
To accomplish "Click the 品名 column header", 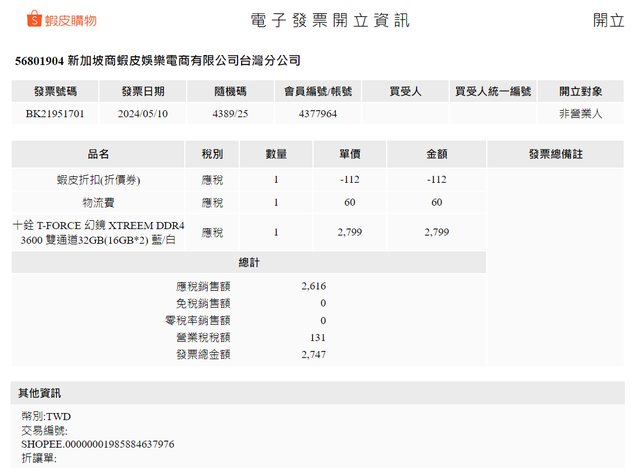I will pyautogui.click(x=98, y=155).
